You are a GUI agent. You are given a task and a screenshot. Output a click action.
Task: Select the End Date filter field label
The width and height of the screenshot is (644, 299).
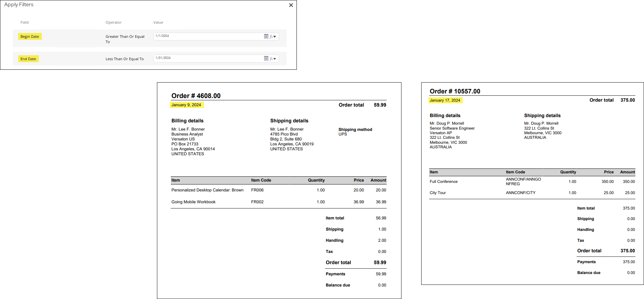28,59
